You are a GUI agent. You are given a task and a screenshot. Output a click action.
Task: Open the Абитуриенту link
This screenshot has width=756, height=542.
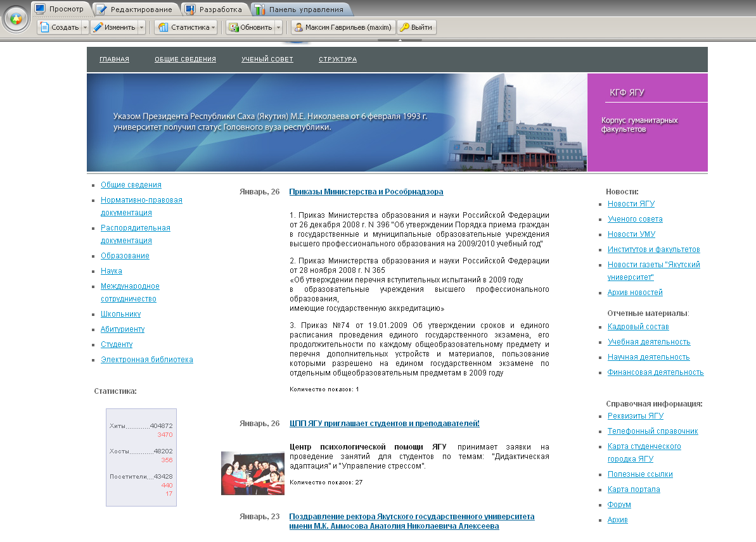(x=122, y=329)
